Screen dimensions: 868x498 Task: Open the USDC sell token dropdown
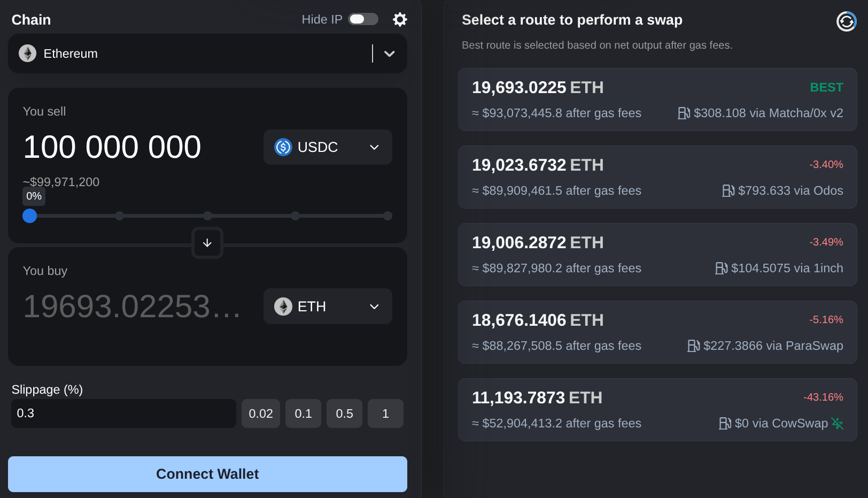(x=374, y=147)
